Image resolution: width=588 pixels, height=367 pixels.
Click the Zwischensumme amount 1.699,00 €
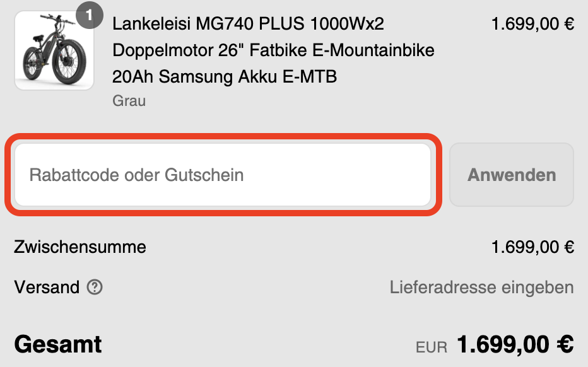click(532, 247)
